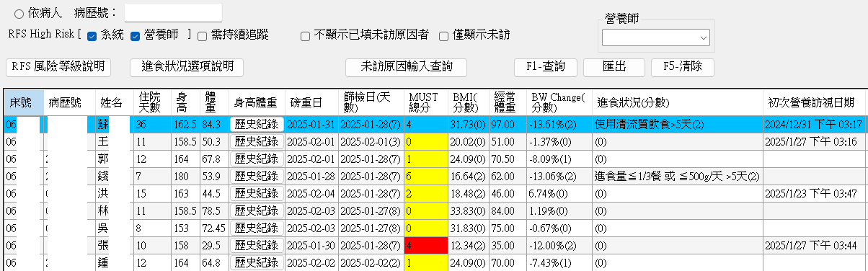Sort by 病歷號 column header
Screen dimensions: 868x271
70,102
